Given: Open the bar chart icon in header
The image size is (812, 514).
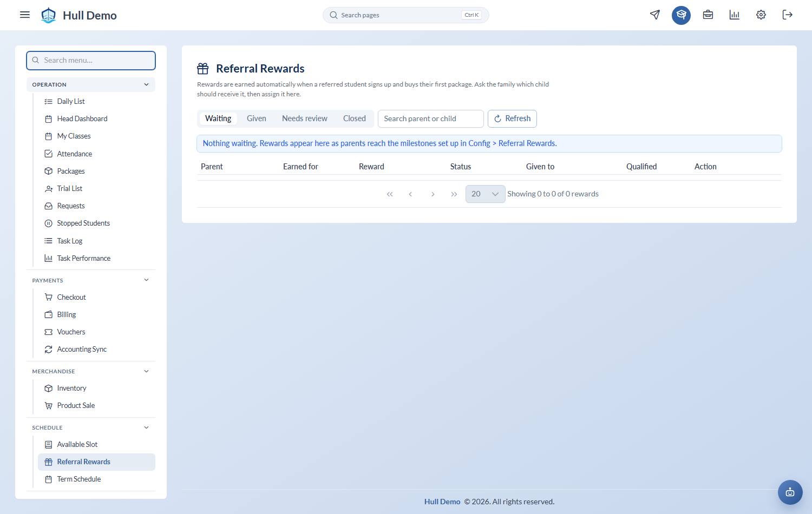Looking at the screenshot, I should pos(734,15).
